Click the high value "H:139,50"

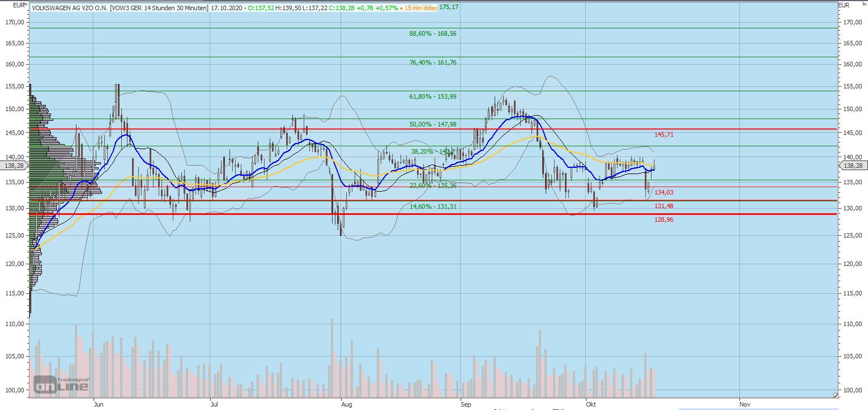(288, 8)
